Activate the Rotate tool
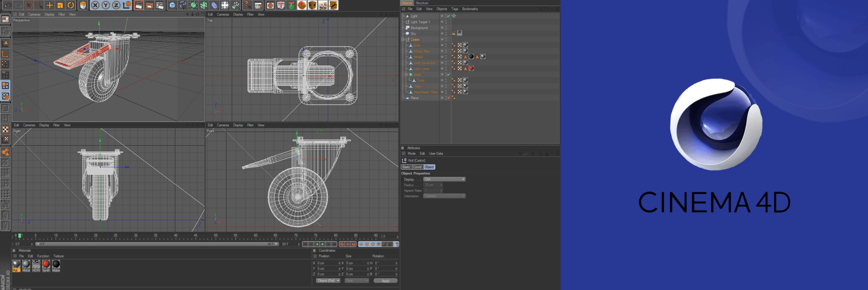This screenshot has height=290, width=868. [71, 5]
